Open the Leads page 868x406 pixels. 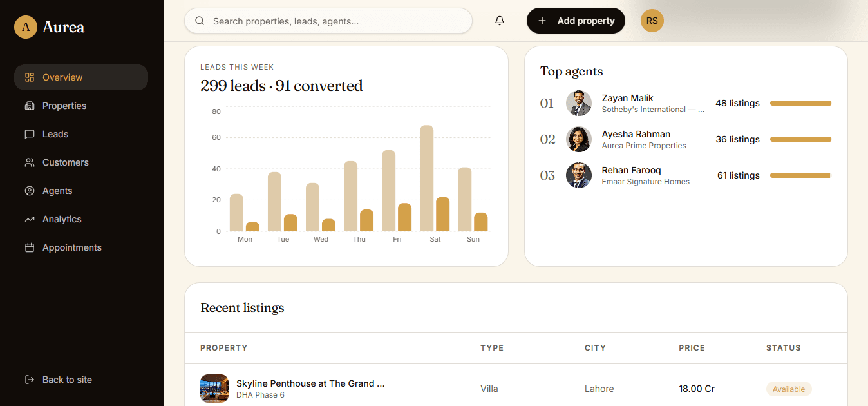pyautogui.click(x=81, y=134)
